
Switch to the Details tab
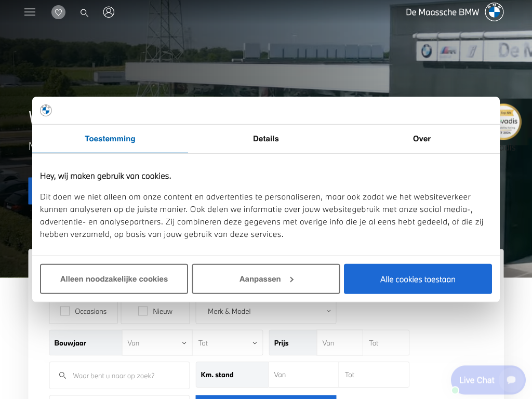(266, 139)
